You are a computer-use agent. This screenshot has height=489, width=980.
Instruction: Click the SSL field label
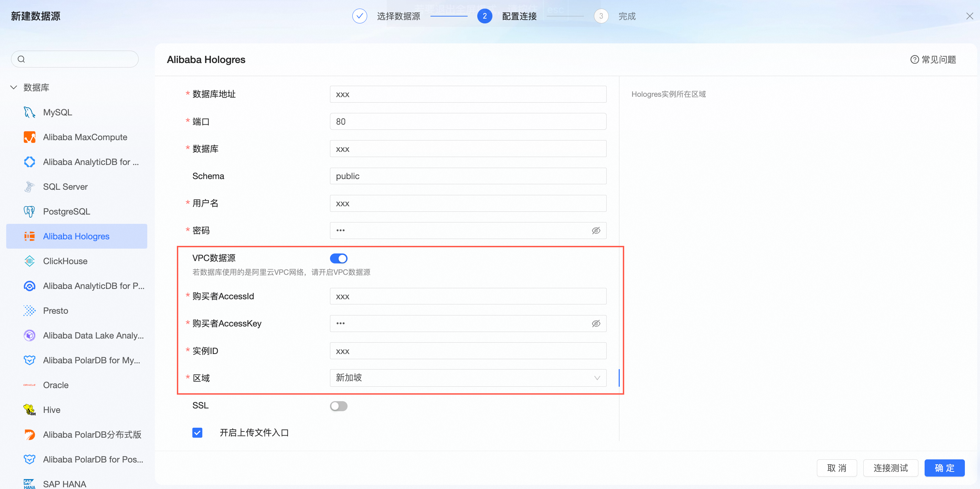pos(201,406)
